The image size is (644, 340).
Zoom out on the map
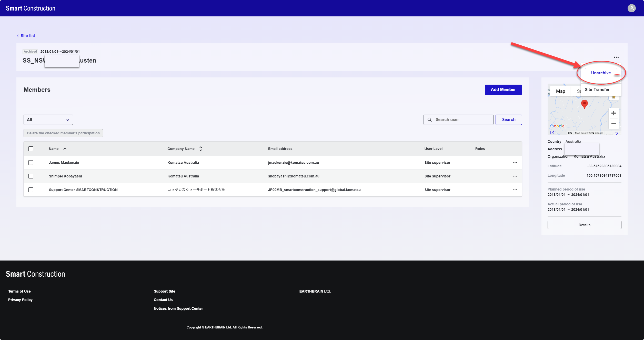pyautogui.click(x=613, y=124)
